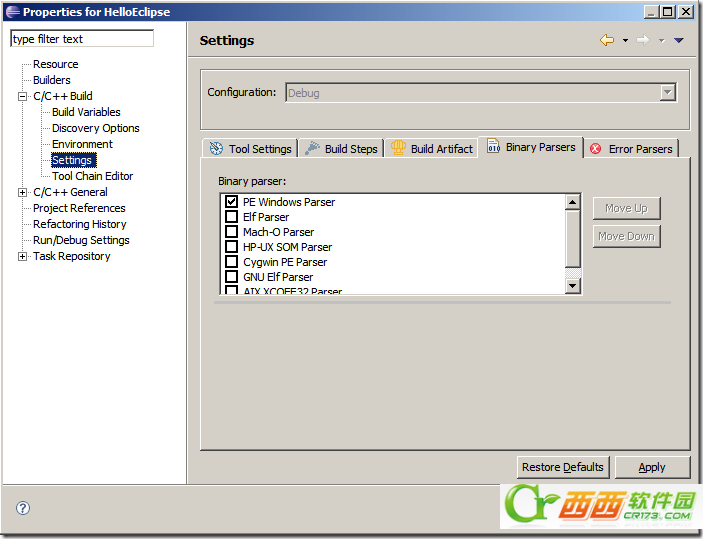
Task: Select the highlighted Settings tree item
Action: click(x=73, y=160)
